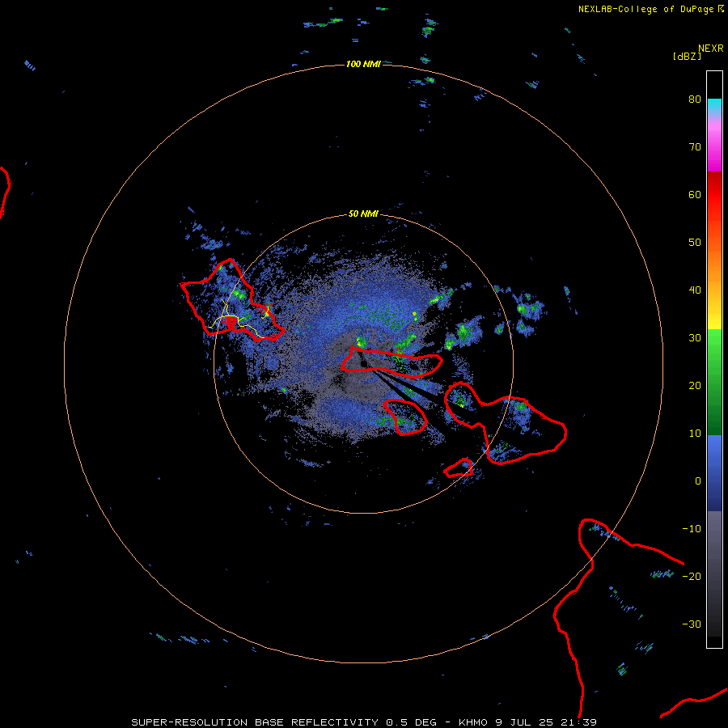The width and height of the screenshot is (728, 728).
Task: Click the 10 dBZ value on color scale
Action: (x=695, y=434)
